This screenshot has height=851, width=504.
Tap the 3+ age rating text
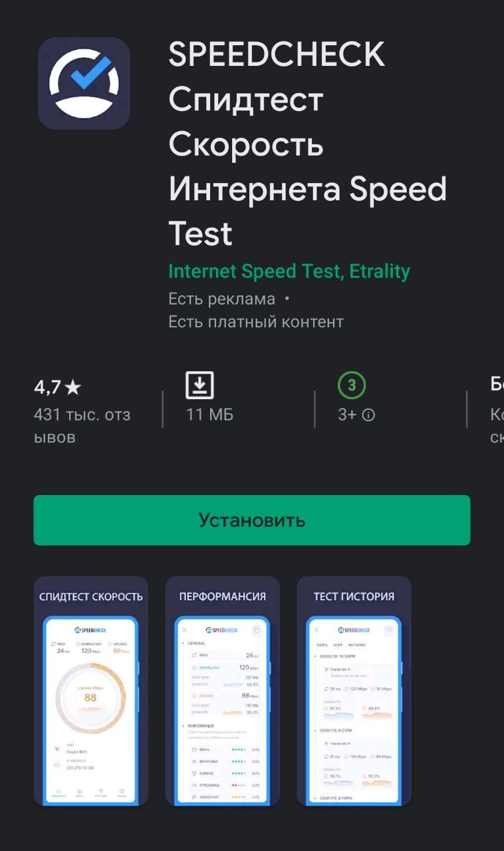point(347,415)
